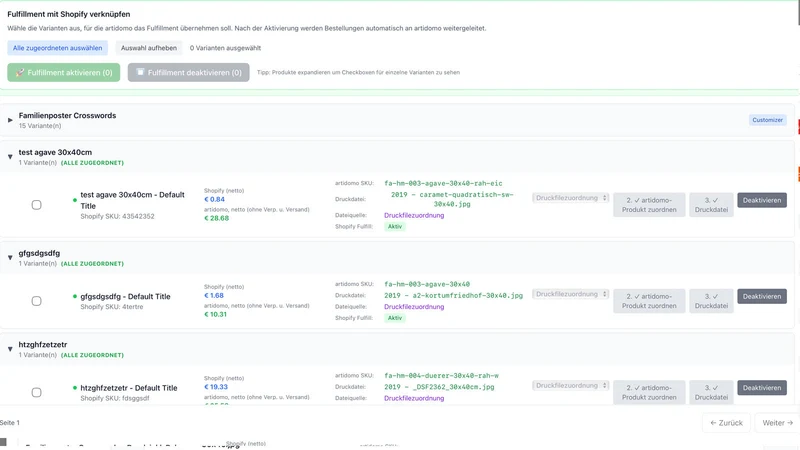Click the artidomo price € 28.68
The image size is (800, 450).
pos(216,218)
